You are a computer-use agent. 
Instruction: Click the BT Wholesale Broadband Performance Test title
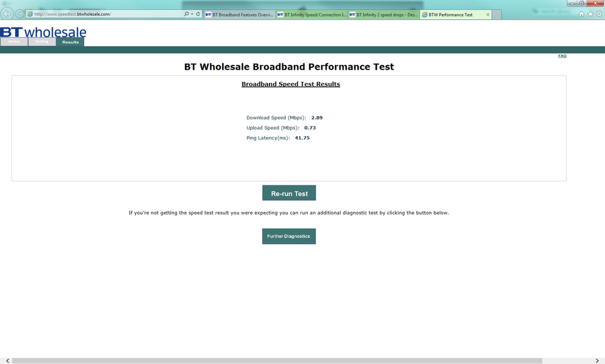(289, 67)
